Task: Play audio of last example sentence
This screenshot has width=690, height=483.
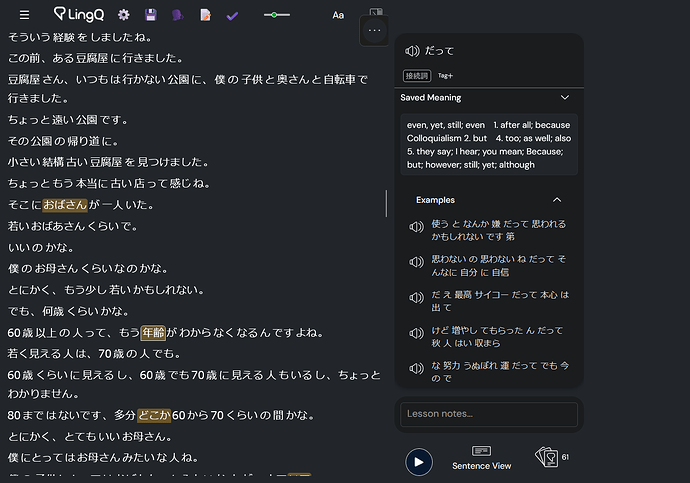Action: pyautogui.click(x=416, y=369)
